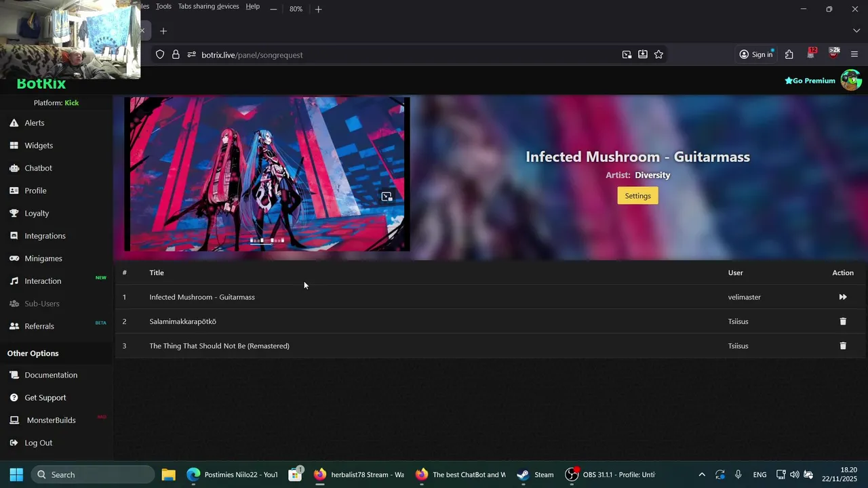Switch to herbalist78 Stream Firefox window
The width and height of the screenshot is (868, 488).
[x=359, y=474]
